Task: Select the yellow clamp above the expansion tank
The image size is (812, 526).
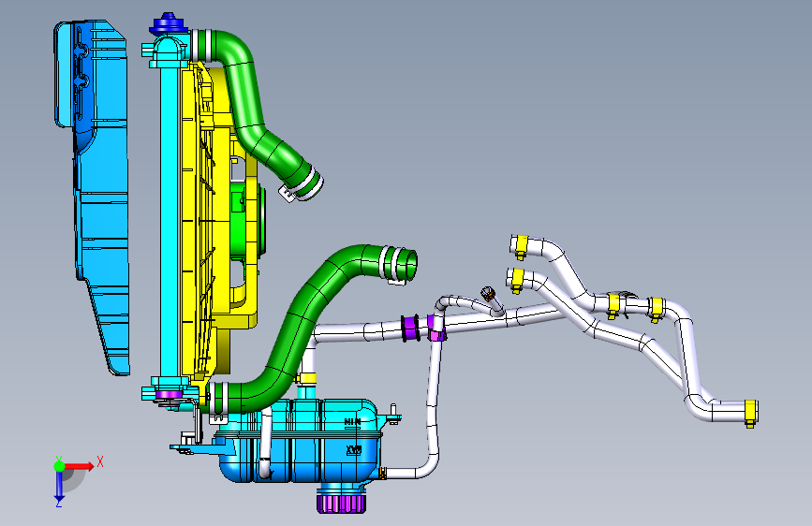Action: click(x=307, y=378)
